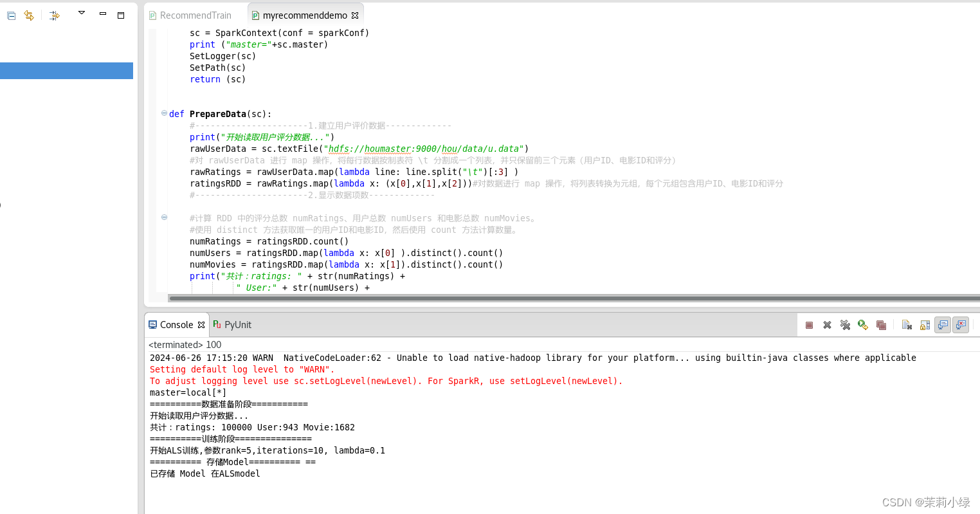The image size is (980, 514).
Task: Click the NativeCodeLoader WARN console line
Action: 532,358
